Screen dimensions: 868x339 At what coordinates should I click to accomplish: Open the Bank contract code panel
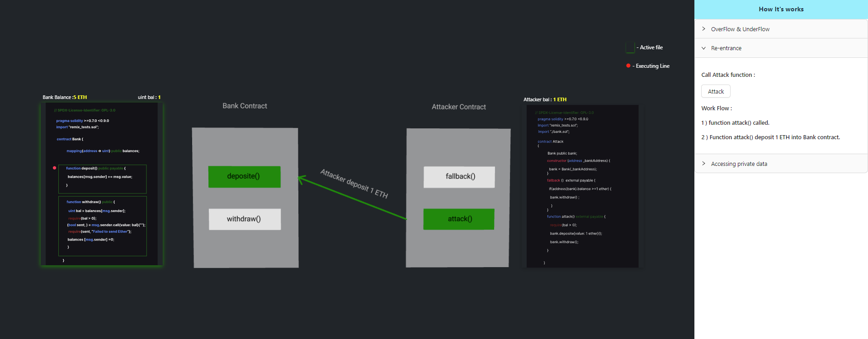(x=102, y=184)
